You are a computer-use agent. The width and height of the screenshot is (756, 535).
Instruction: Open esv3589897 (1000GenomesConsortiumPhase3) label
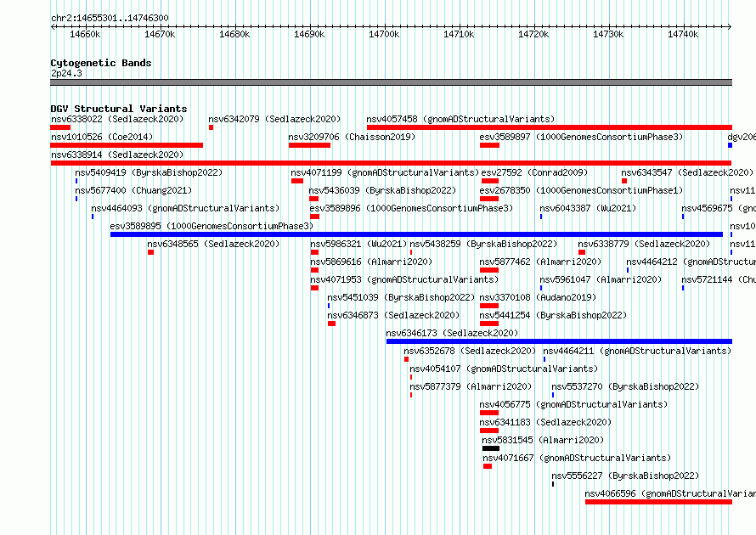coord(582,137)
